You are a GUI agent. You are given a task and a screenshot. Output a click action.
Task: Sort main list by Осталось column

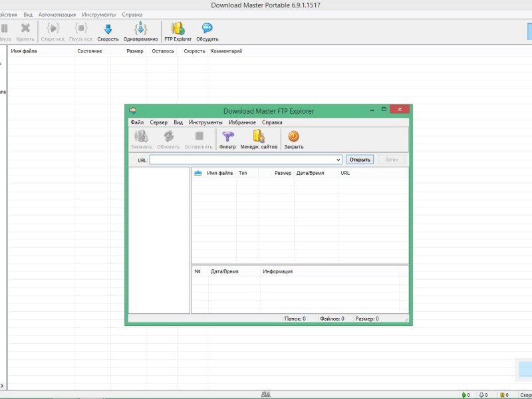click(162, 51)
